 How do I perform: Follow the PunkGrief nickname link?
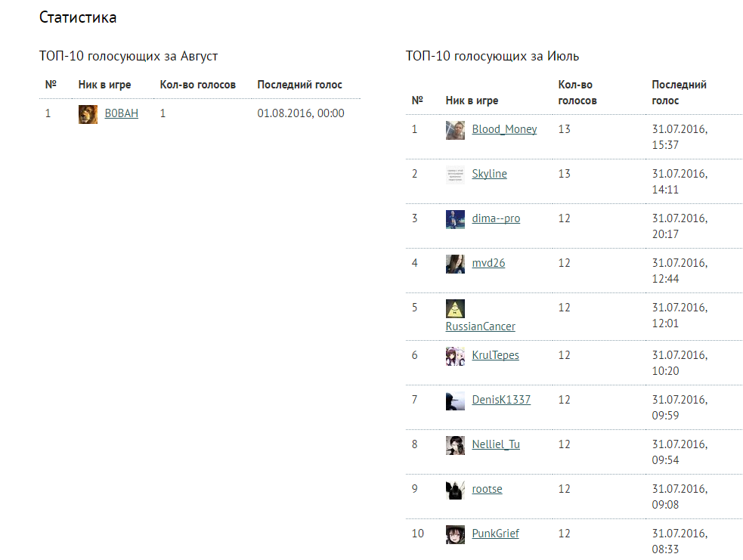point(495,534)
